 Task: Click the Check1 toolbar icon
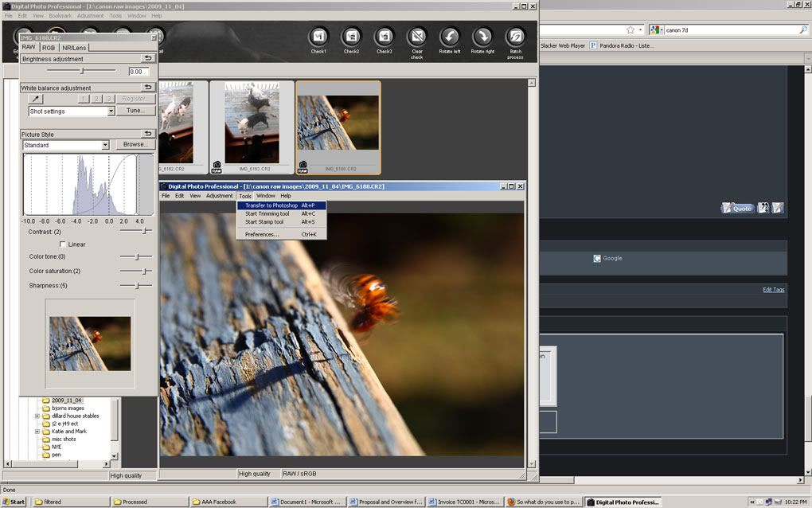[x=318, y=37]
